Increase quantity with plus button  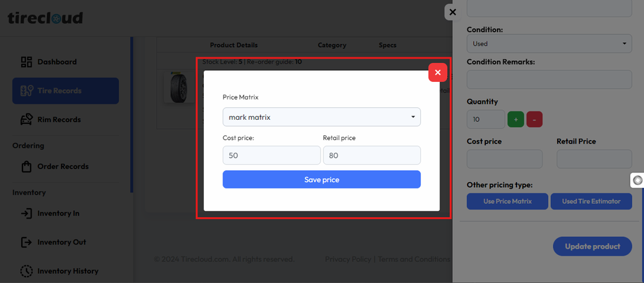click(x=515, y=120)
